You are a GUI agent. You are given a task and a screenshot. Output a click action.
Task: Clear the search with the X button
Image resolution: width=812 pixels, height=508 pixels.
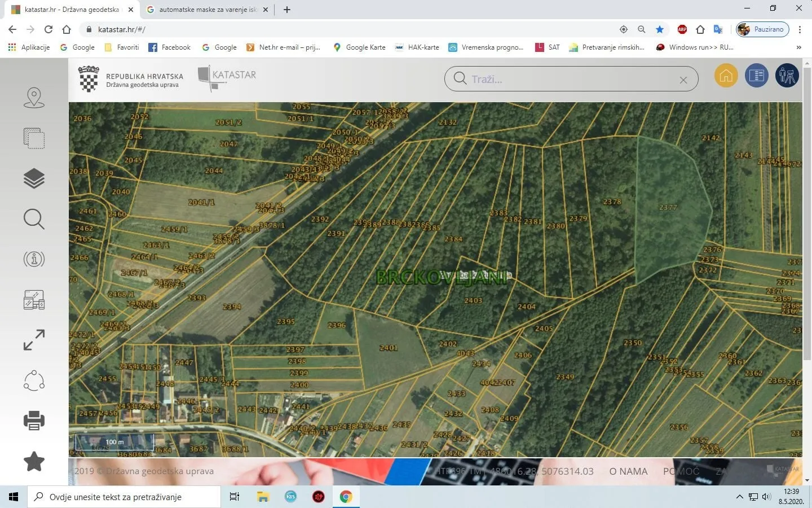[x=683, y=80]
